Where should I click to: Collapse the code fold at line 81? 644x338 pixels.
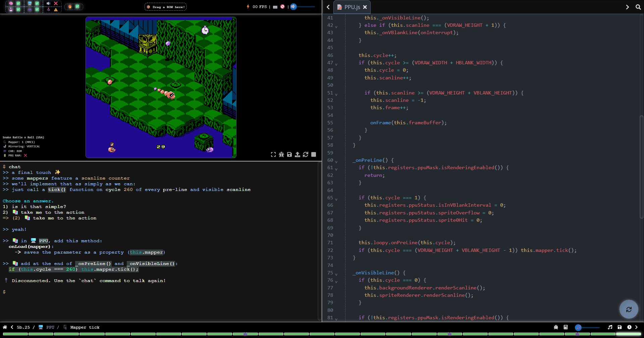click(x=336, y=319)
